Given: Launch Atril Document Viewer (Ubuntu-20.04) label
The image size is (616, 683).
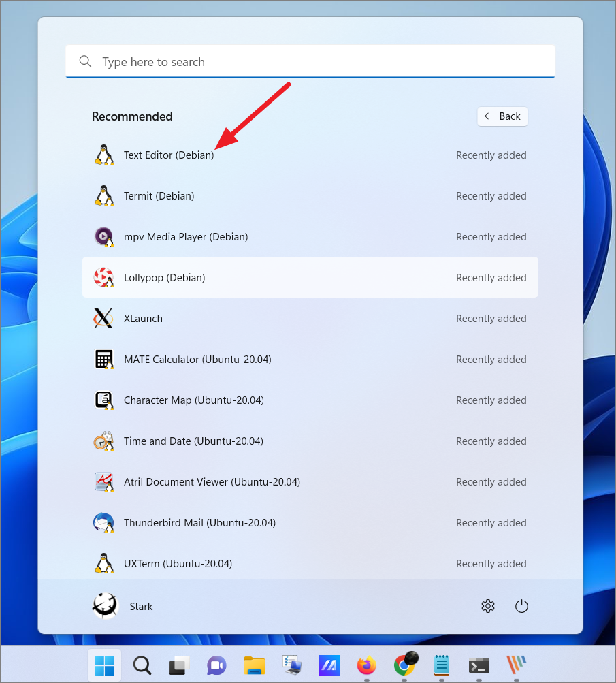Looking at the screenshot, I should (x=212, y=482).
